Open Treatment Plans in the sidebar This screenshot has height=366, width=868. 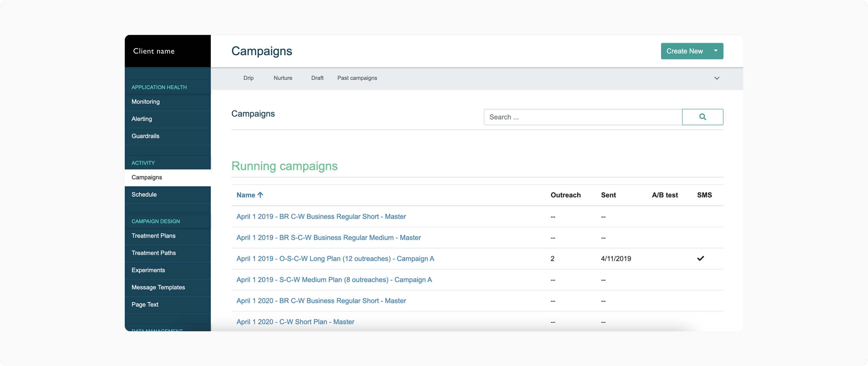pos(168,236)
